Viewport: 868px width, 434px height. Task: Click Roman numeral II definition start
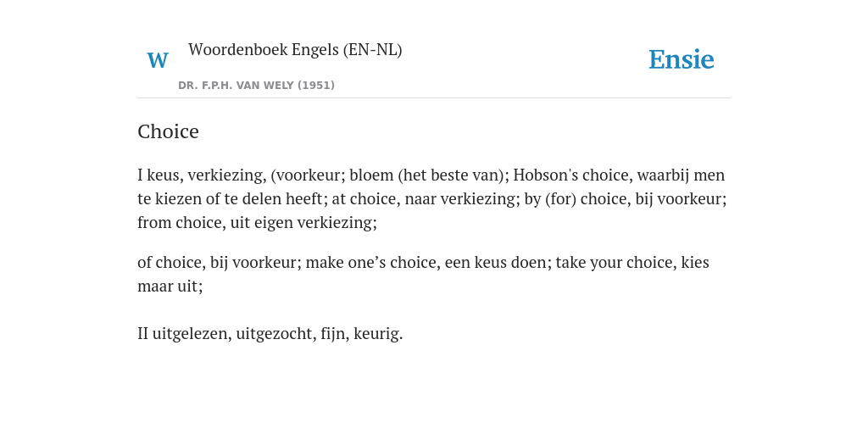142,334
